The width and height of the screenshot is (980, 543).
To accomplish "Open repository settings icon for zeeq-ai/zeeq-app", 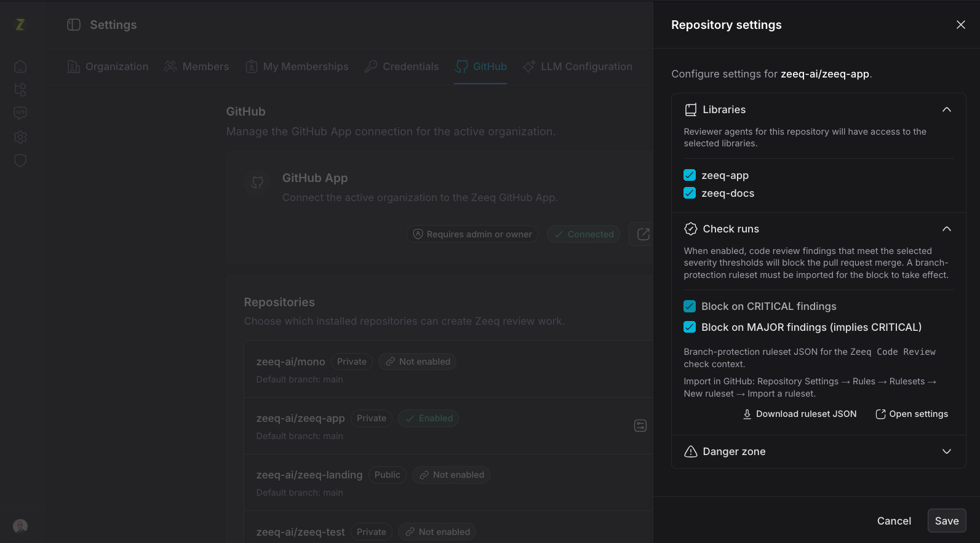I will pyautogui.click(x=640, y=426).
